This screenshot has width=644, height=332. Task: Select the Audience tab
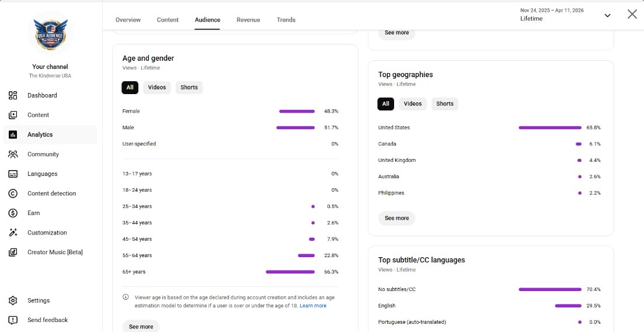(207, 20)
